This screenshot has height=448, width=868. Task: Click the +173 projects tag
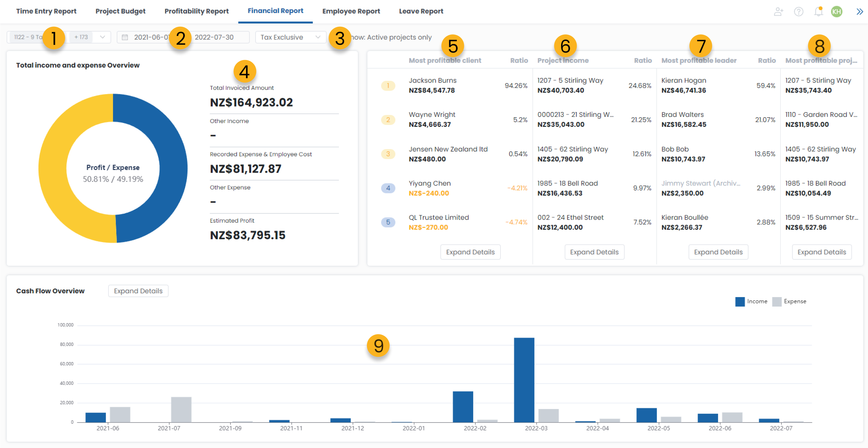[x=81, y=37]
